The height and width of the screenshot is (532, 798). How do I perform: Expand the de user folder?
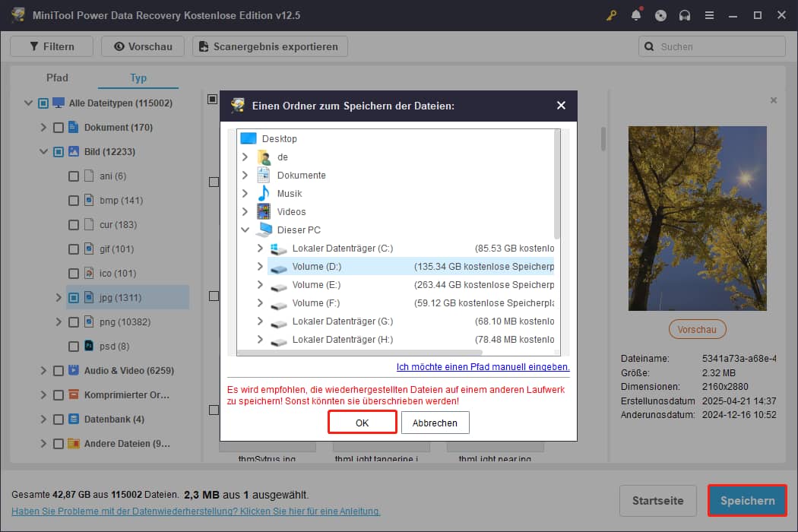pyautogui.click(x=245, y=157)
